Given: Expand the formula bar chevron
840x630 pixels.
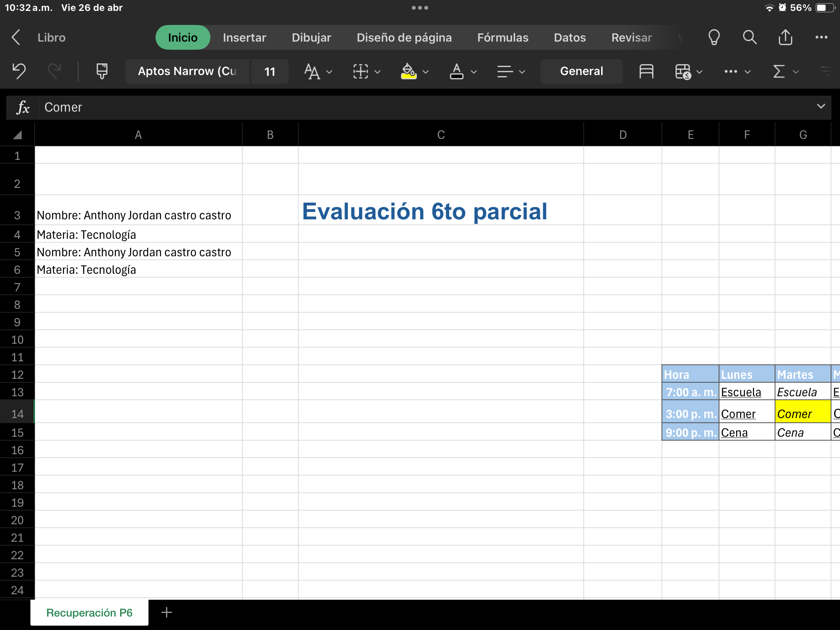Looking at the screenshot, I should [821, 107].
